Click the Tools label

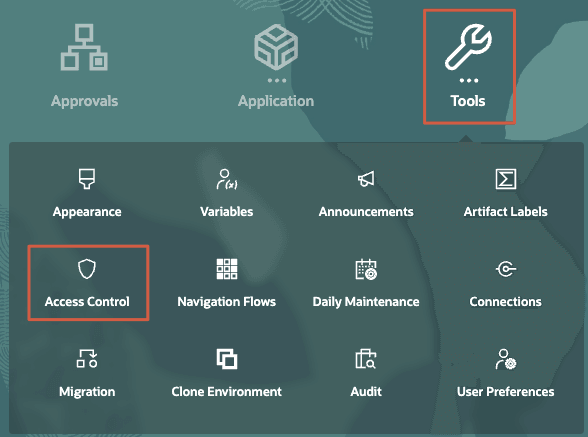468,101
